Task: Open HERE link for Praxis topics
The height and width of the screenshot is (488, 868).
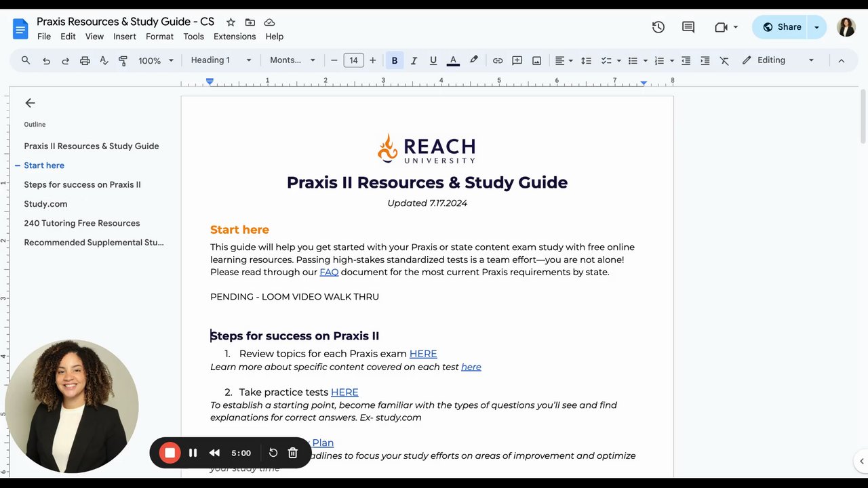Action: point(423,354)
